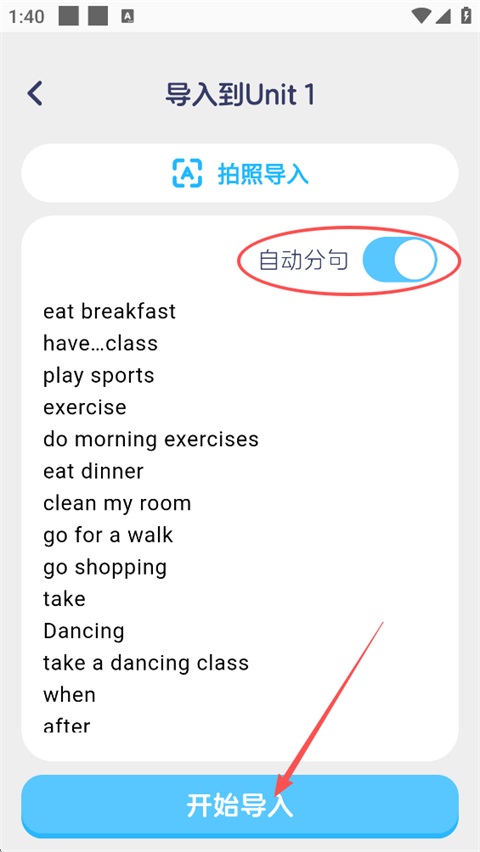Image resolution: width=480 pixels, height=852 pixels.
Task: Tap the 1:40 clock in status bar
Action: click(x=27, y=17)
